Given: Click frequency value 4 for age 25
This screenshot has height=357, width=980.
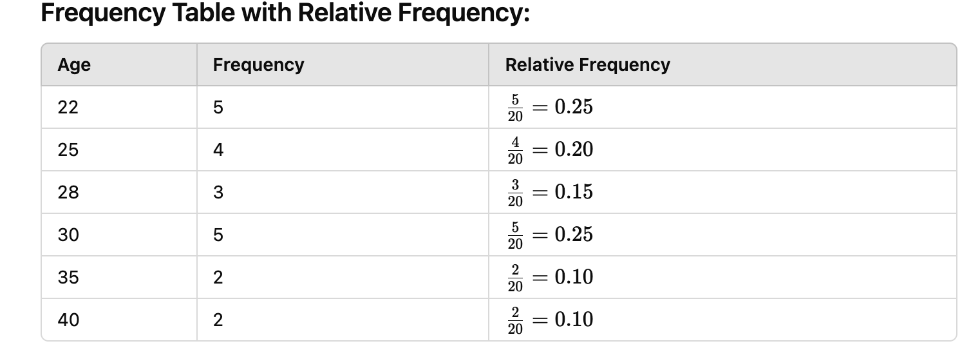Looking at the screenshot, I should (218, 150).
